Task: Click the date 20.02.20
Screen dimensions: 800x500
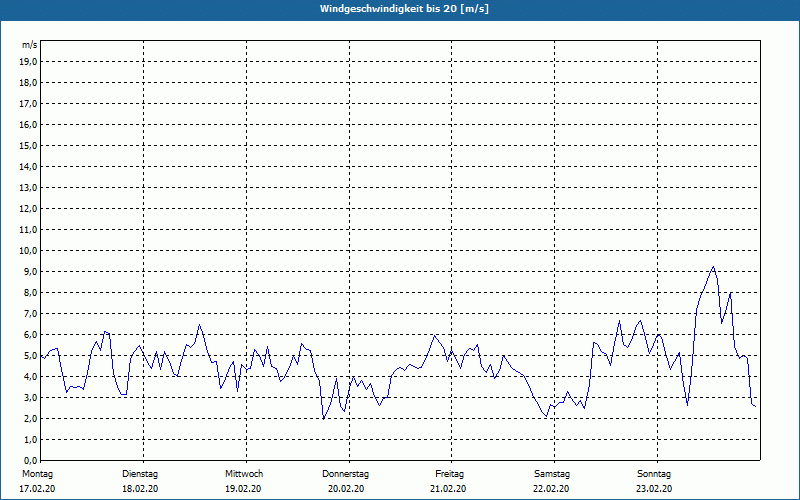Action: point(346,489)
